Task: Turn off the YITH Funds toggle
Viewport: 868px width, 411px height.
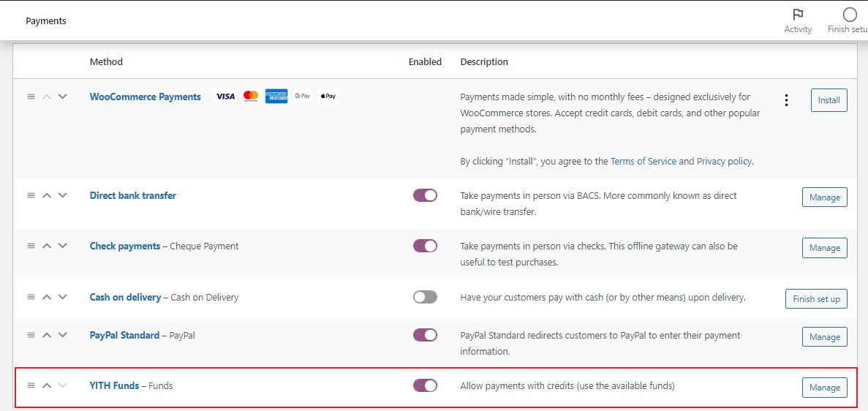Action: [x=425, y=385]
